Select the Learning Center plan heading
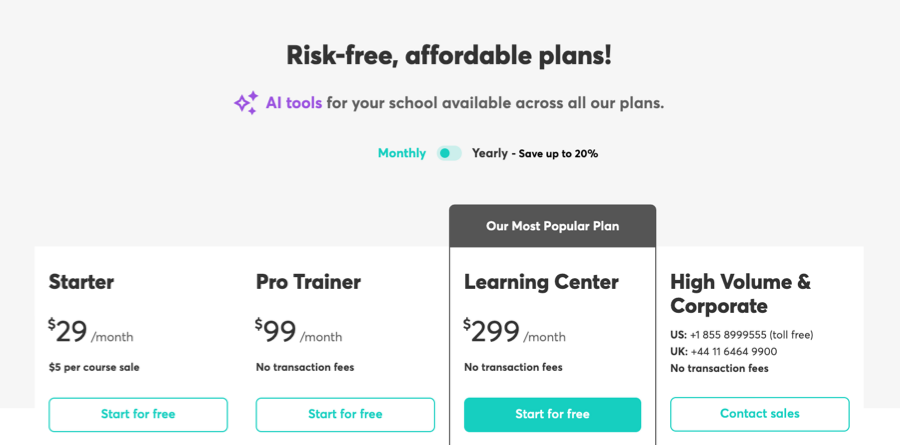900x445 pixels. click(541, 282)
